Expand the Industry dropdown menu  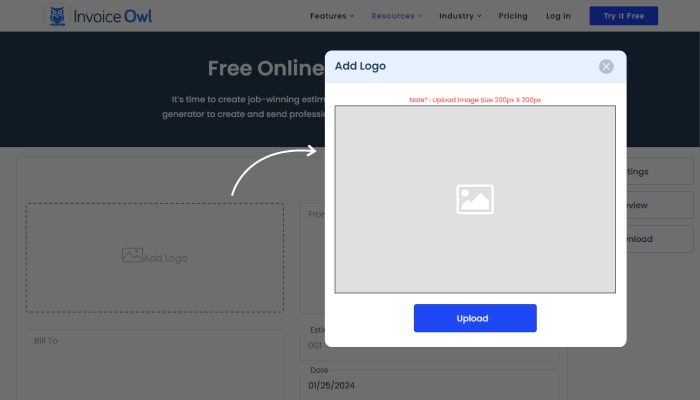click(460, 16)
